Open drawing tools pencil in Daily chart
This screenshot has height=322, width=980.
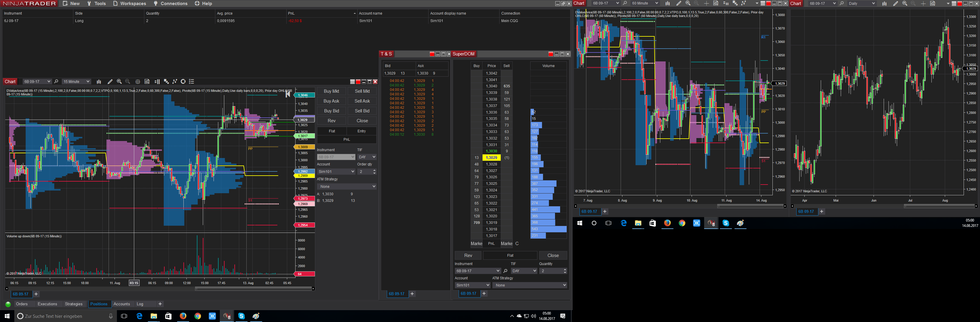[896, 3]
